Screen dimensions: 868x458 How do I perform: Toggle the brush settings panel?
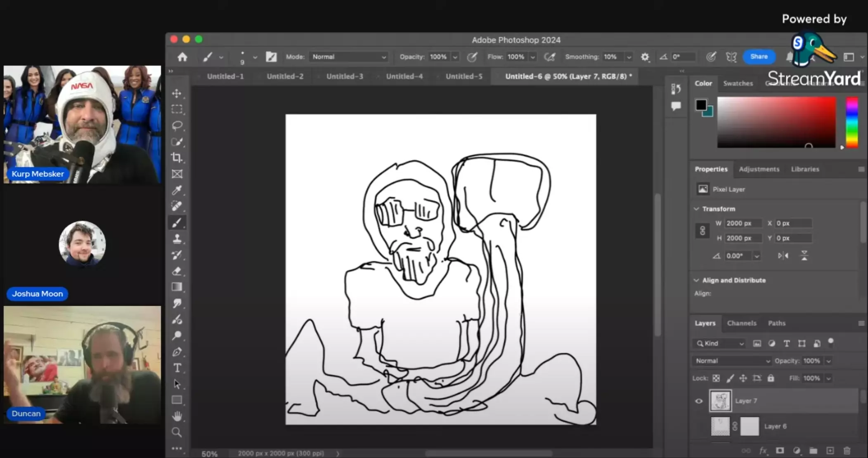pyautogui.click(x=271, y=57)
